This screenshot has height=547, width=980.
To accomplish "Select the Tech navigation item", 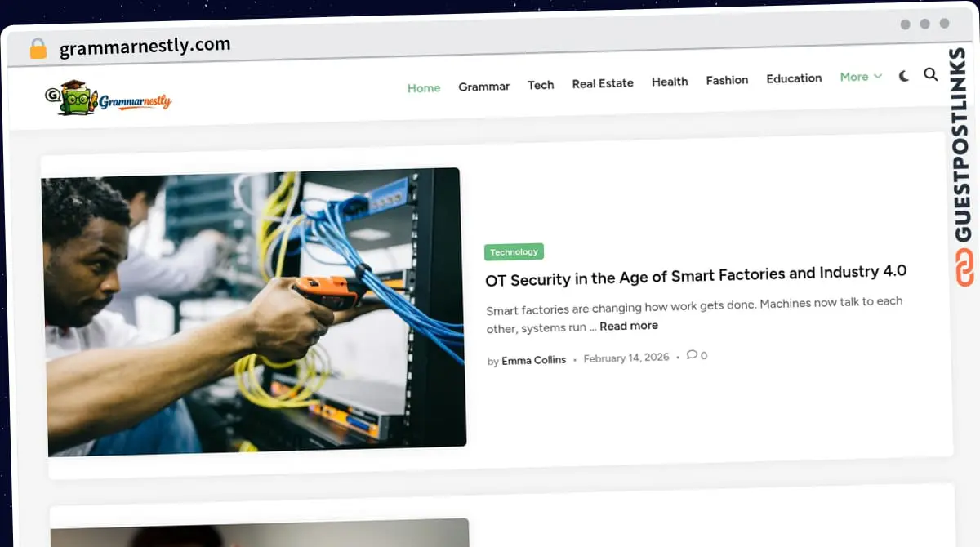I will coord(541,84).
